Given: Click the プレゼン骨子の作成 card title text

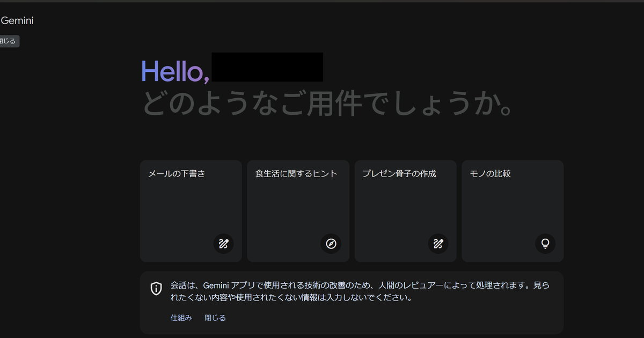Looking at the screenshot, I should pyautogui.click(x=399, y=174).
